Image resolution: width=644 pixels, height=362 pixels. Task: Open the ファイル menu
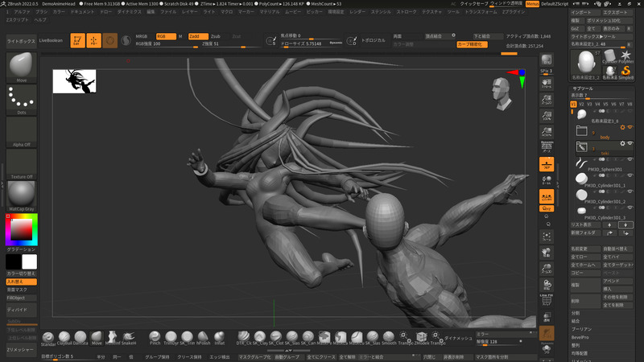coord(168,13)
